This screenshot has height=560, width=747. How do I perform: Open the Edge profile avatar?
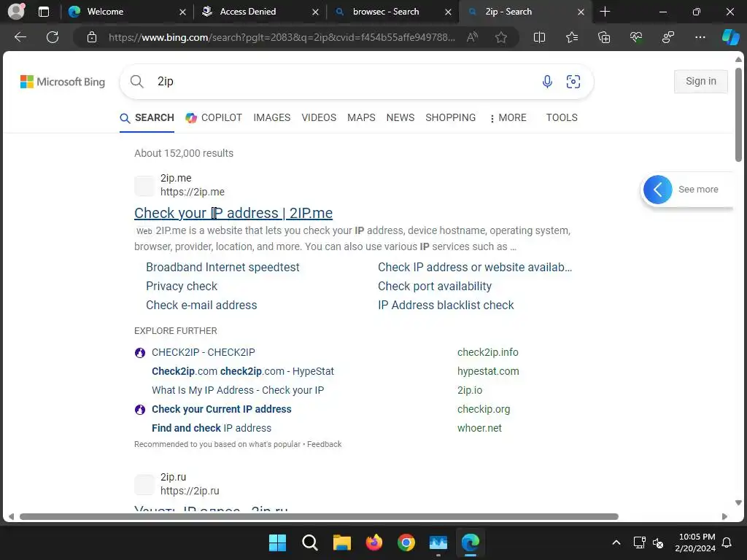(16, 12)
